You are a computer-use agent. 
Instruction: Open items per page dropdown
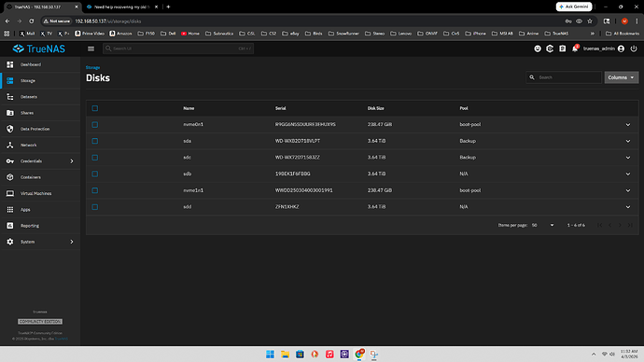pos(543,225)
